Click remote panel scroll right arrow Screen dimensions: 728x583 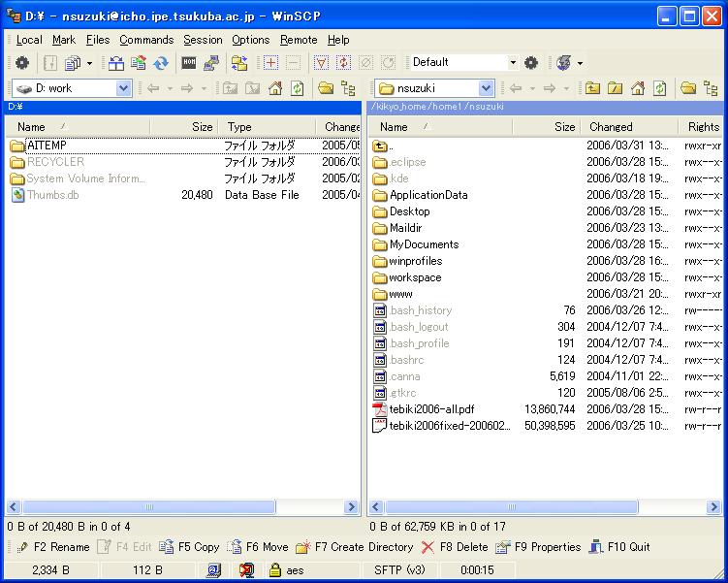point(713,506)
